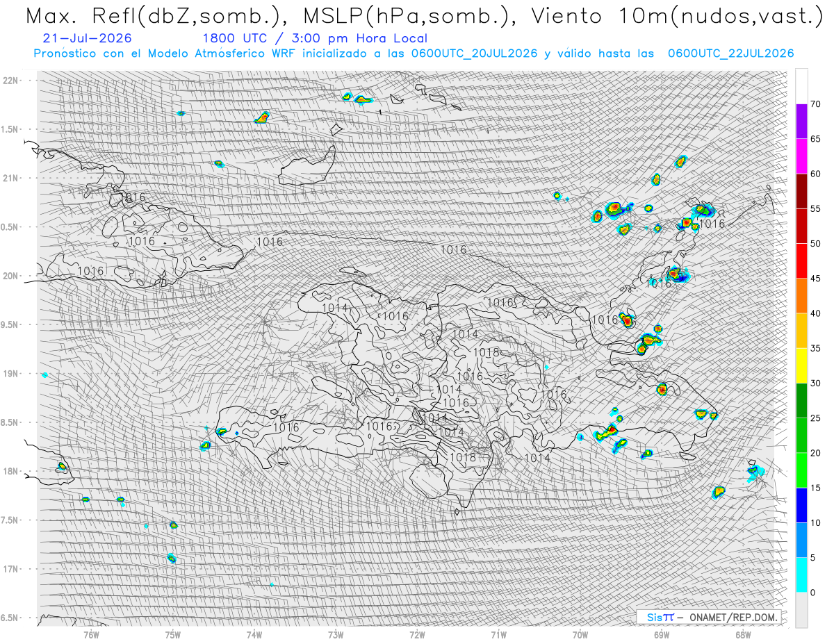This screenshot has height=644, width=834.
Task: Click the 22N latitude axis label
Action: pyautogui.click(x=10, y=81)
